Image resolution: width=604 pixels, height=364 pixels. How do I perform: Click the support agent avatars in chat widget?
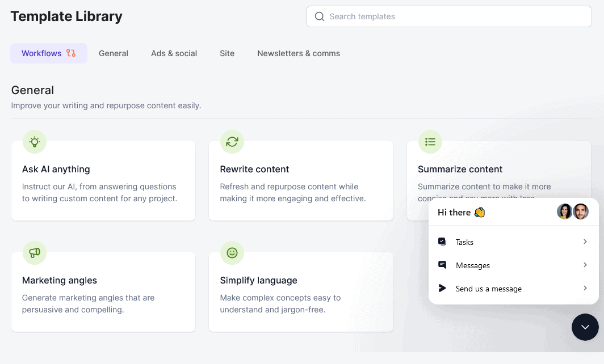click(x=572, y=212)
